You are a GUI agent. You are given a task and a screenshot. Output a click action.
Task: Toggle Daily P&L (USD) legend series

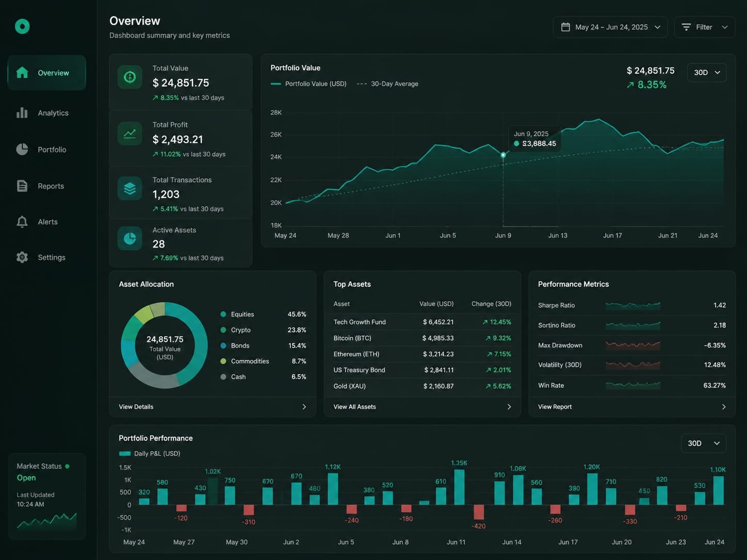150,453
